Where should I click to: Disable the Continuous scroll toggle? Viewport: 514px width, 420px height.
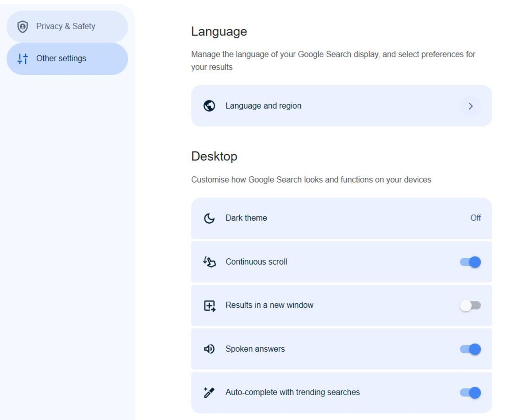[x=470, y=262]
